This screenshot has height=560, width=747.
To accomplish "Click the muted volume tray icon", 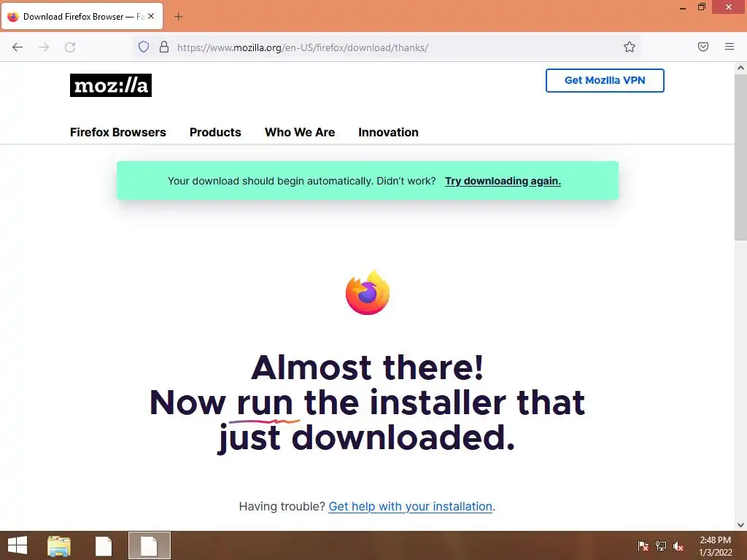I will [678, 546].
